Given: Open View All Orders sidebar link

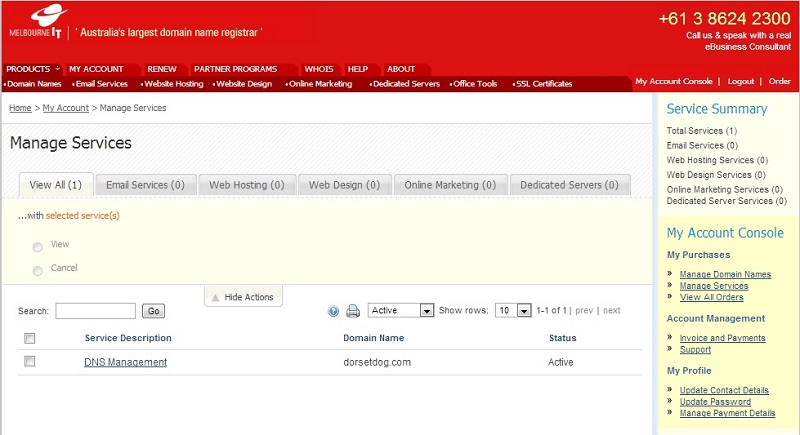Looking at the screenshot, I should click(711, 297).
